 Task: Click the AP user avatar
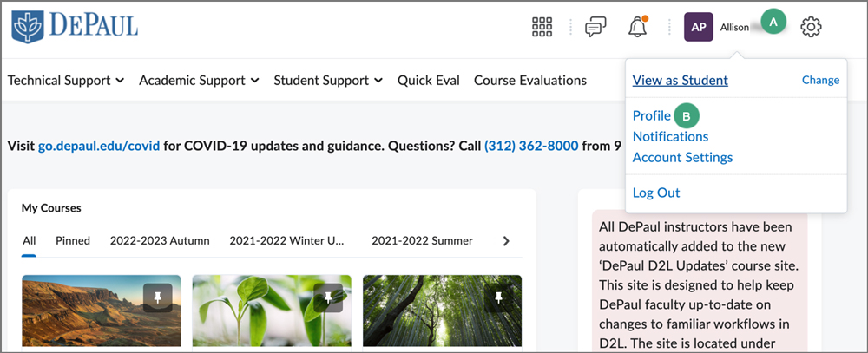coord(699,27)
